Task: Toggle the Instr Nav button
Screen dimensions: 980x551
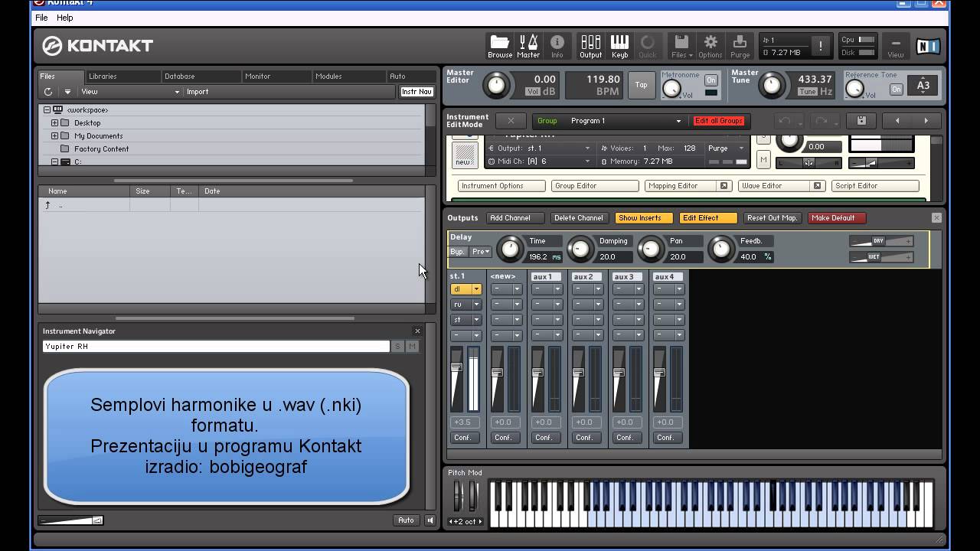Action: [x=416, y=92]
